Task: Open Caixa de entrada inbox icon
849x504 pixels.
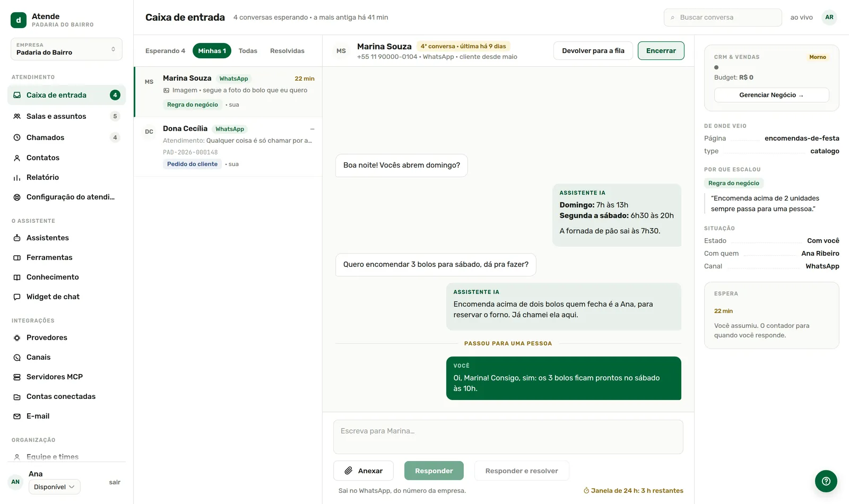Action: [17, 95]
